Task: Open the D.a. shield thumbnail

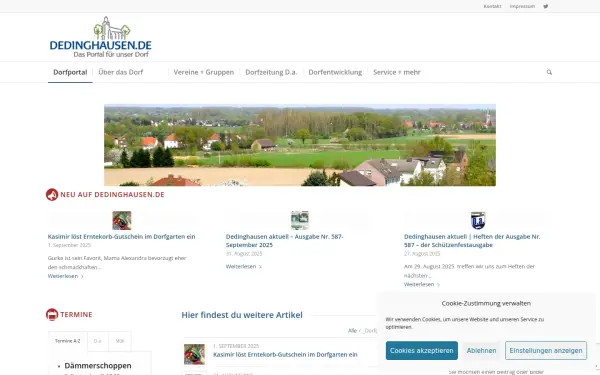Action: (x=478, y=220)
